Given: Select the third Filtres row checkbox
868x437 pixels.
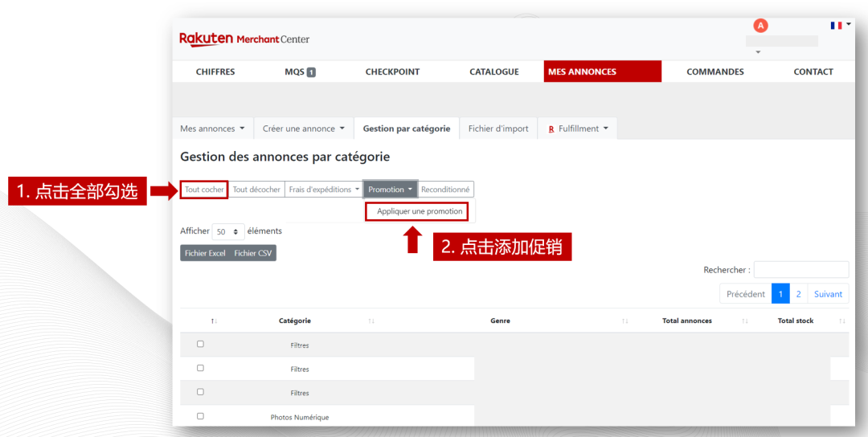Looking at the screenshot, I should point(200,392).
